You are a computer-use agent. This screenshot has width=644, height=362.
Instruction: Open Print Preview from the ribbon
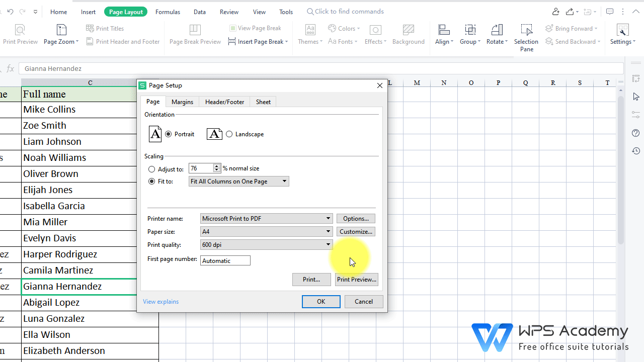[20, 35]
